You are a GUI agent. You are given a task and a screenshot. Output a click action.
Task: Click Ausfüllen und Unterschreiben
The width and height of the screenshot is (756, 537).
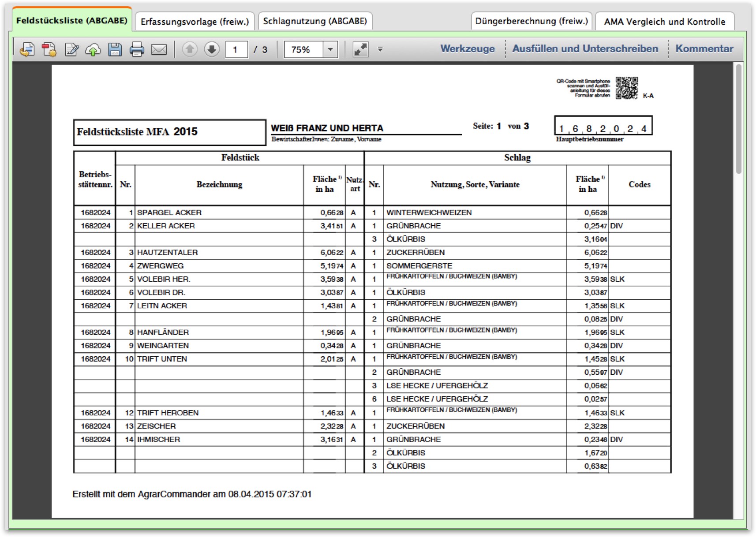585,49
